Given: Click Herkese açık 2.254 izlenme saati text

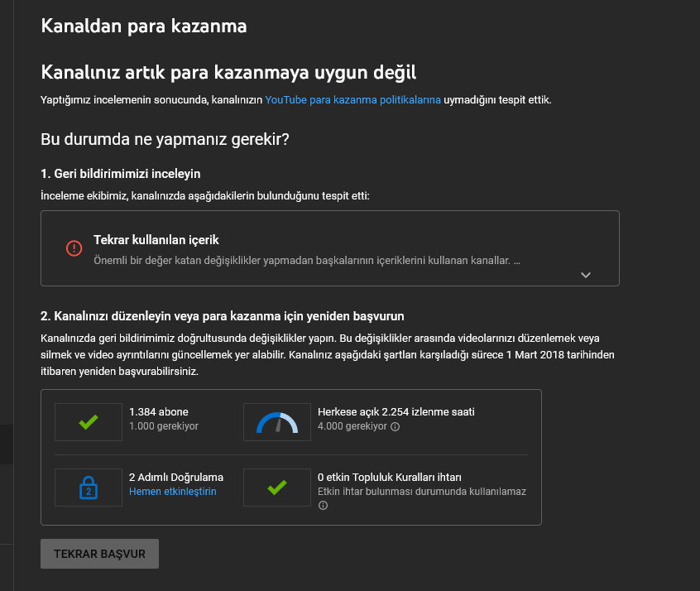Looking at the screenshot, I should pyautogui.click(x=396, y=412).
